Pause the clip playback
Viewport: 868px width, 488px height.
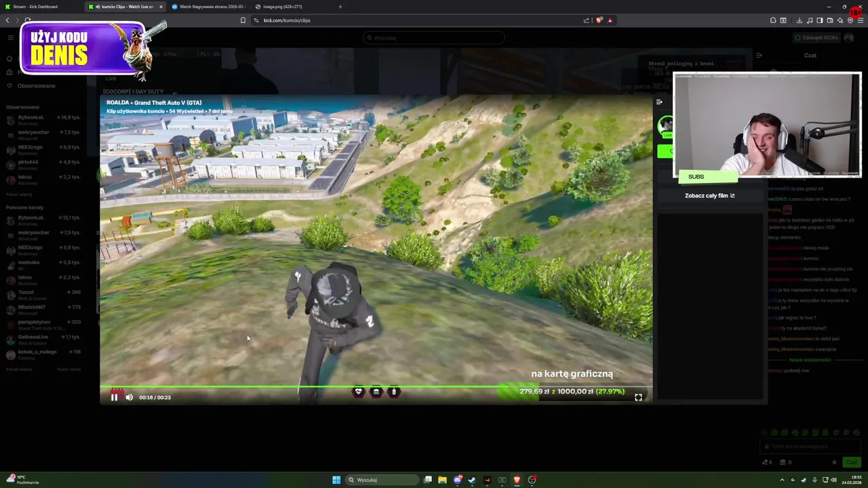[x=114, y=397]
